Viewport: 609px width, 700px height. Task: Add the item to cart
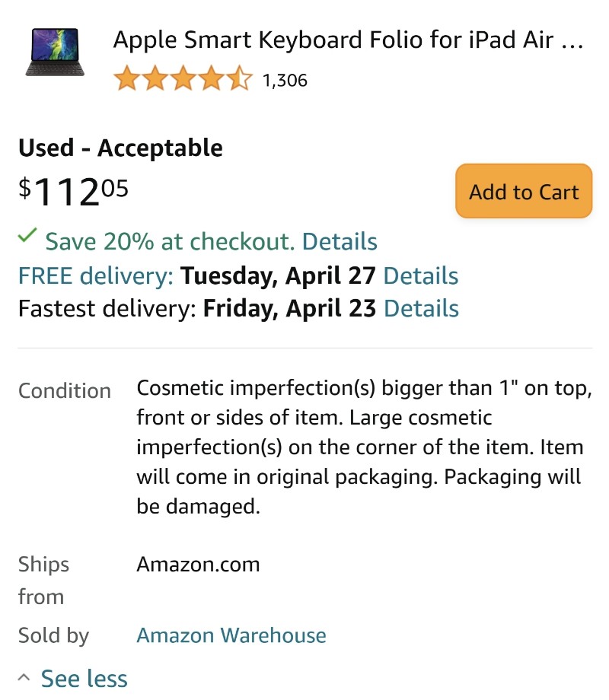524,192
